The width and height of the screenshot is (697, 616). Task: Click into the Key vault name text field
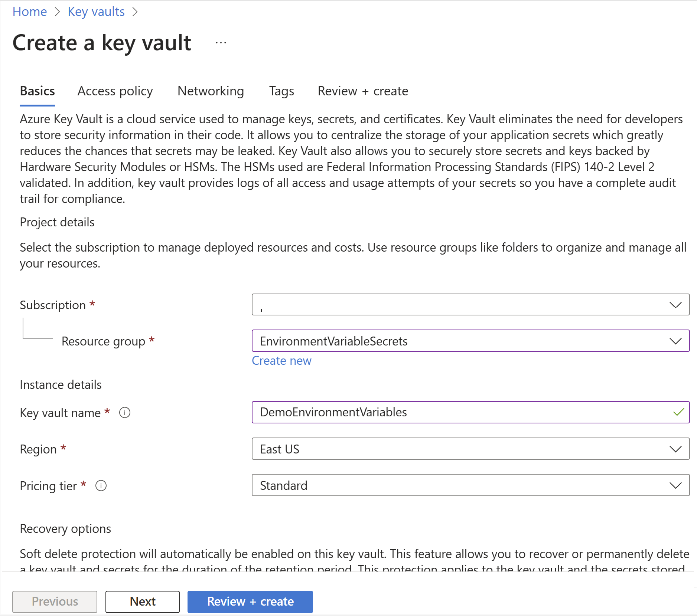click(x=460, y=412)
